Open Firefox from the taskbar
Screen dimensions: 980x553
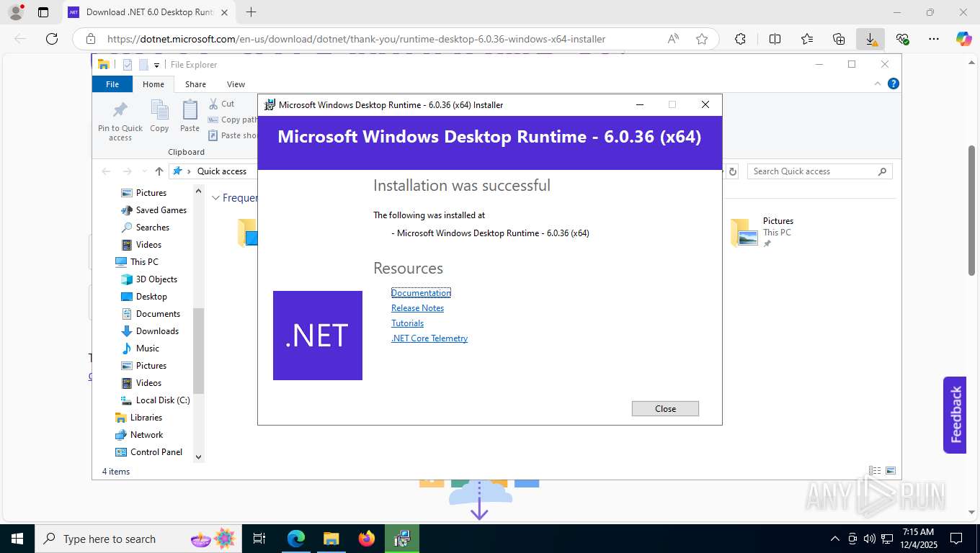pos(367,539)
